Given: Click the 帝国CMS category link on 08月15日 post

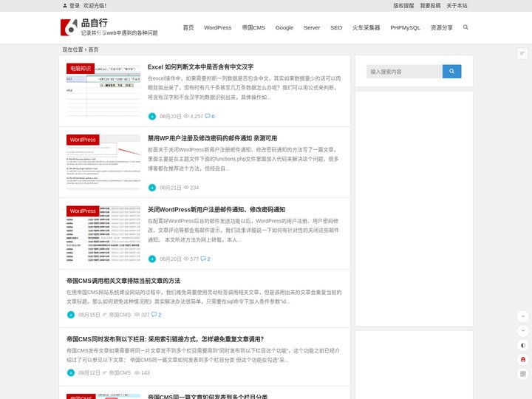Looking at the screenshot, I should click(x=120, y=315).
